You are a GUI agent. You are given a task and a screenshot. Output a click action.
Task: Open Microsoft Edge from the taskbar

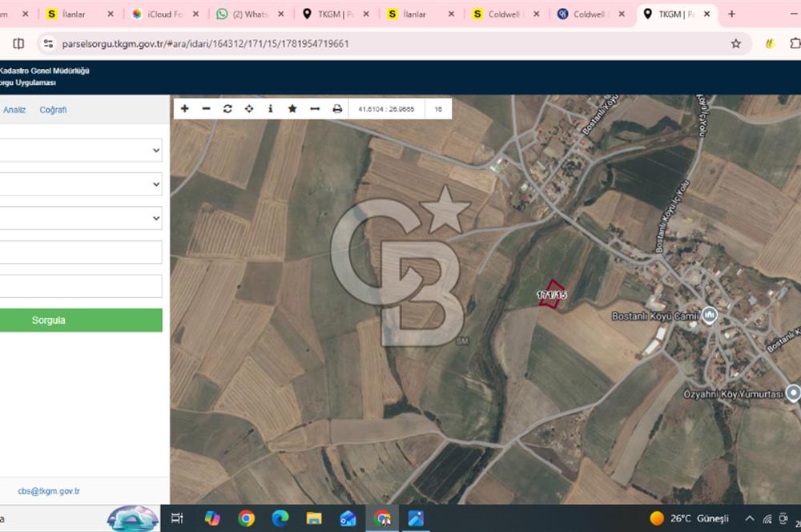point(280,518)
